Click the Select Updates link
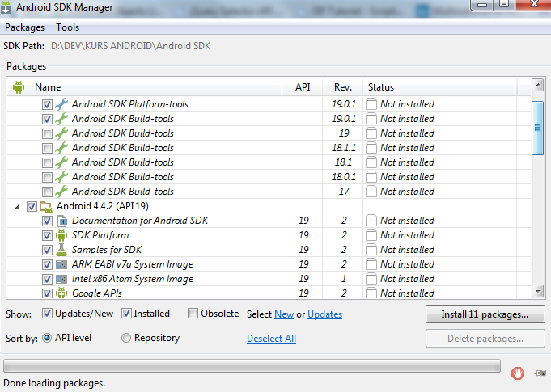The image size is (551, 392). (324, 314)
